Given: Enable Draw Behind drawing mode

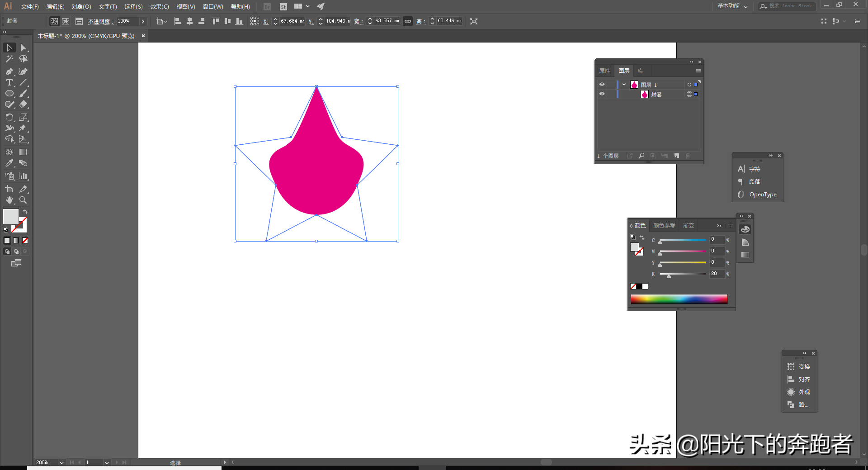Looking at the screenshot, I should coord(16,252).
